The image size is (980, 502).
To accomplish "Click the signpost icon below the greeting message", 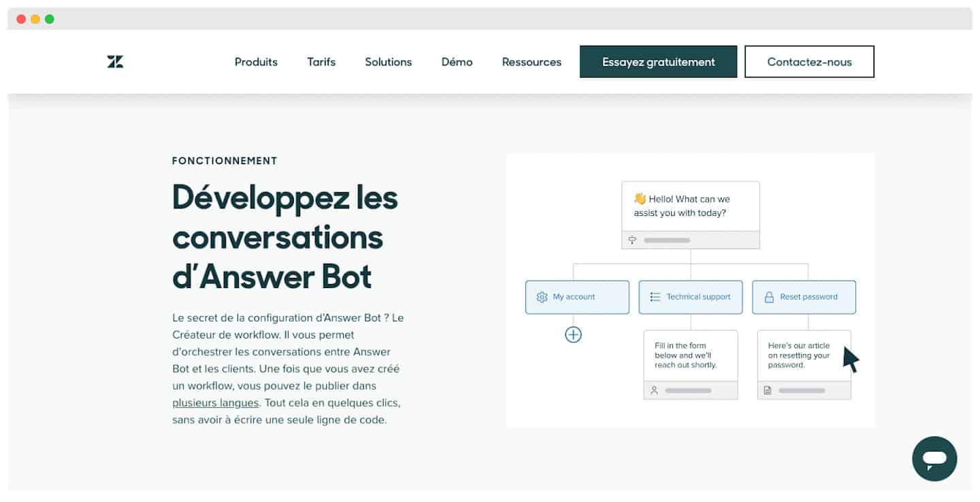I will pyautogui.click(x=632, y=240).
